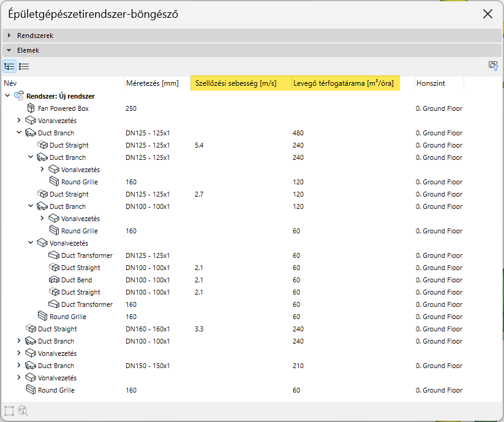Click the Duct Bend element icon
Screen dimensions: 504x422
click(54, 280)
